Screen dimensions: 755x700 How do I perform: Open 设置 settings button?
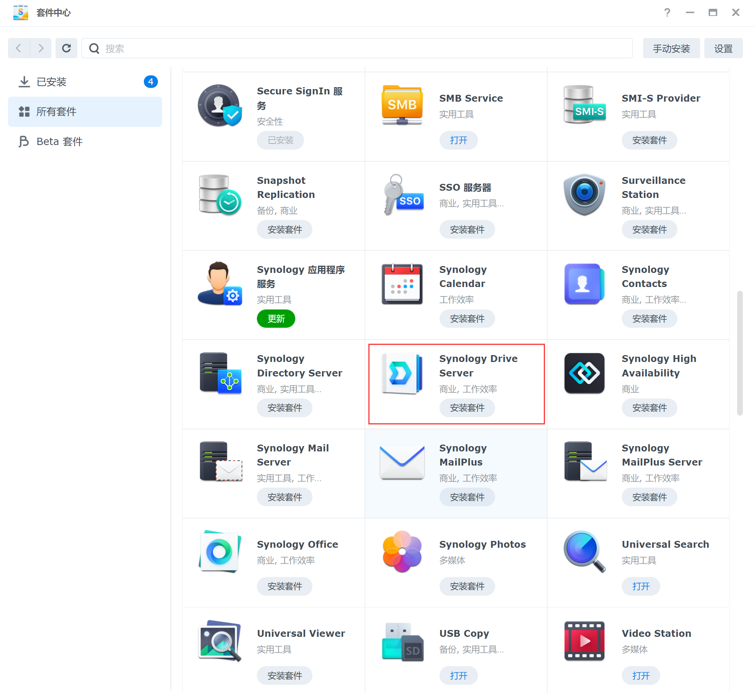[x=723, y=48]
